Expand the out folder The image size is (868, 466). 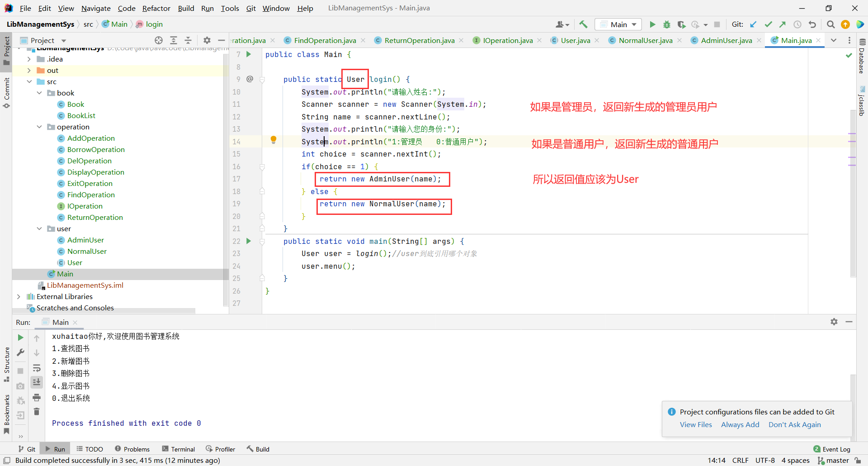pyautogui.click(x=29, y=71)
